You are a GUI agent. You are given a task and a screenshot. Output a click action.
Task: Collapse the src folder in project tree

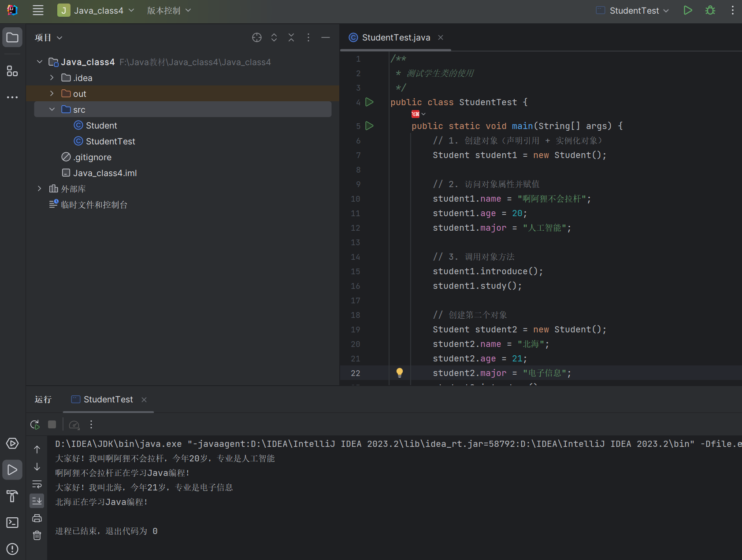click(52, 110)
